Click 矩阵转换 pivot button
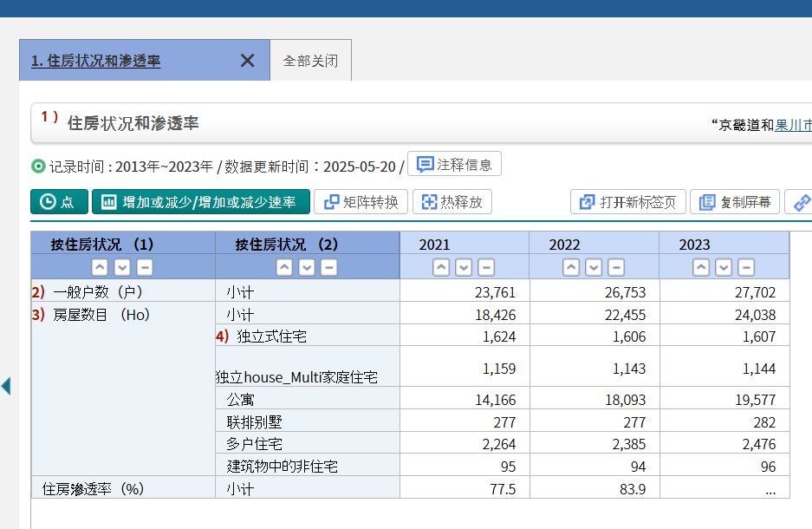The height and width of the screenshot is (529, 812). 361,202
